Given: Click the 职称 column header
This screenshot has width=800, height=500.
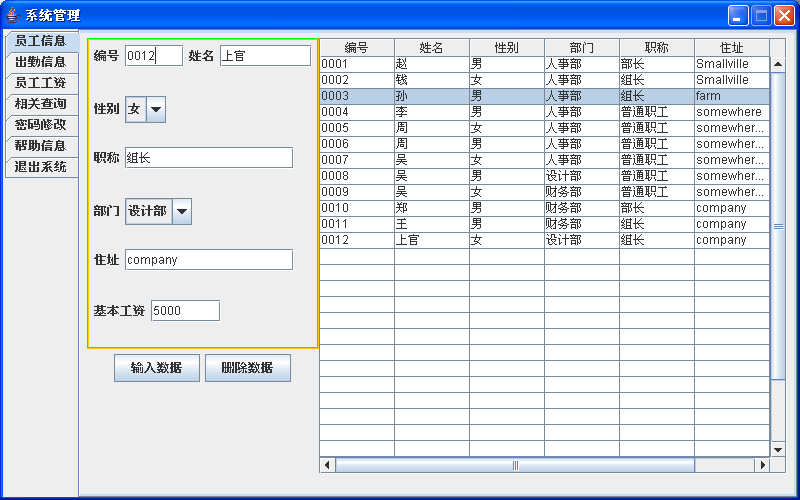Looking at the screenshot, I should click(x=657, y=47).
